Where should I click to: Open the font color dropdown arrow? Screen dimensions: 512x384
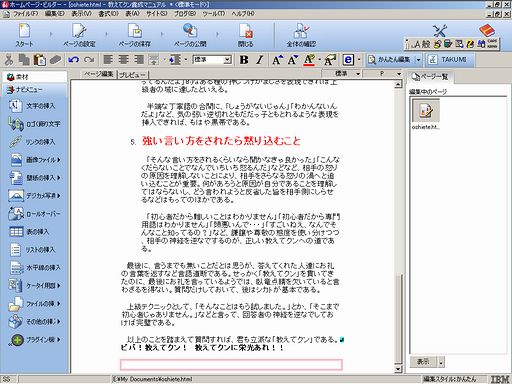[x=320, y=60]
